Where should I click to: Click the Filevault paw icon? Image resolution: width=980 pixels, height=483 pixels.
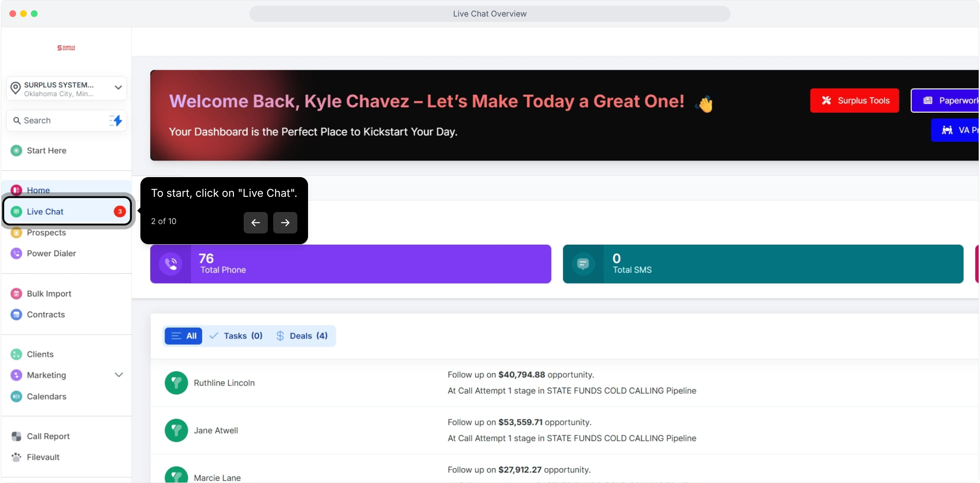(x=16, y=457)
